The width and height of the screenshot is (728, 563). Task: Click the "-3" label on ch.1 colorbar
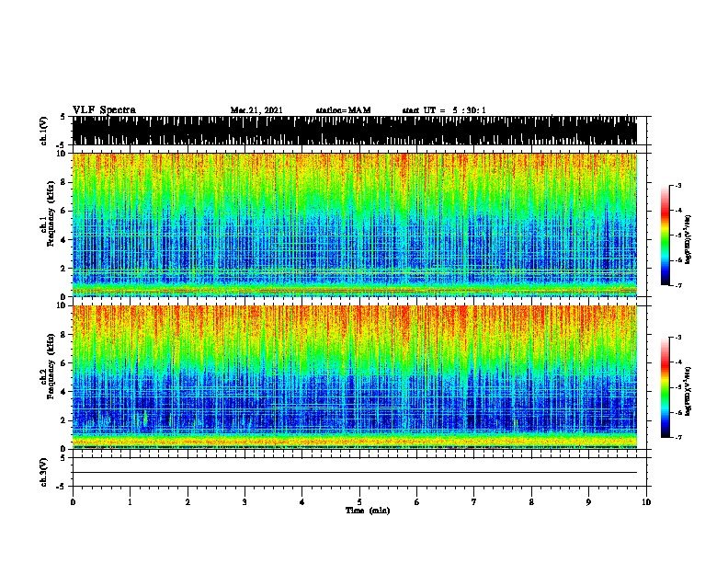click(678, 185)
